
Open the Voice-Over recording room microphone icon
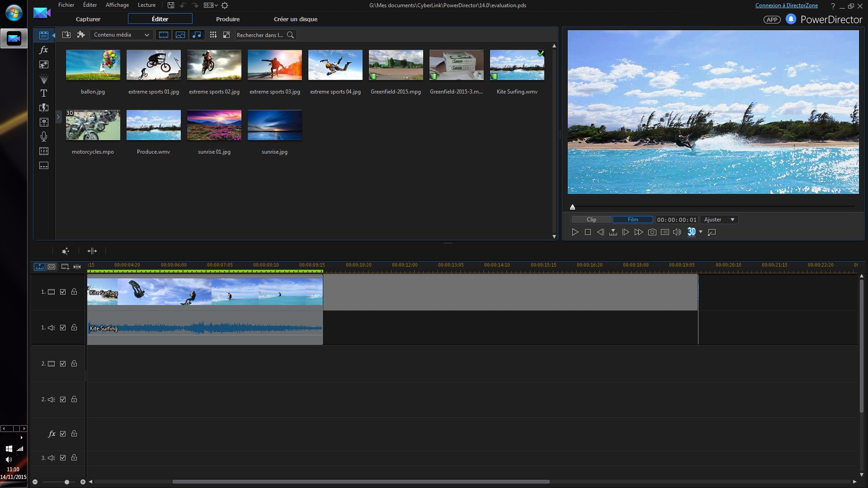coord(44,136)
